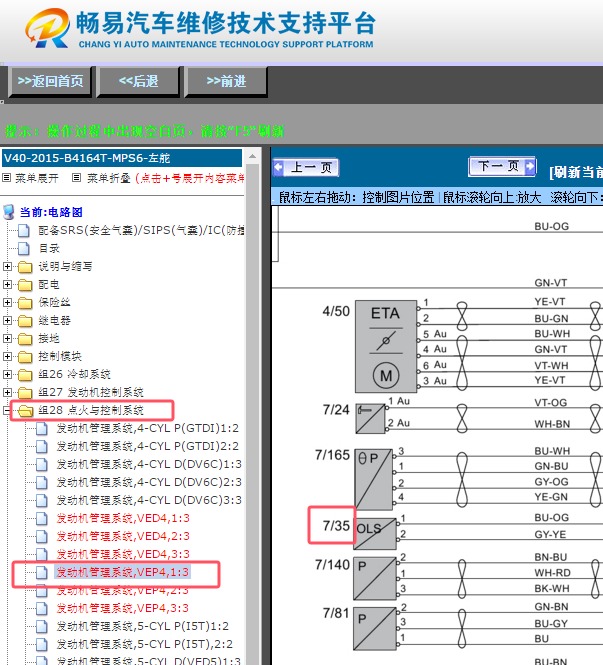Viewport: 603px width, 665px height.
Task: Click the VED4,3:3 page icon
Action: pos(42,554)
